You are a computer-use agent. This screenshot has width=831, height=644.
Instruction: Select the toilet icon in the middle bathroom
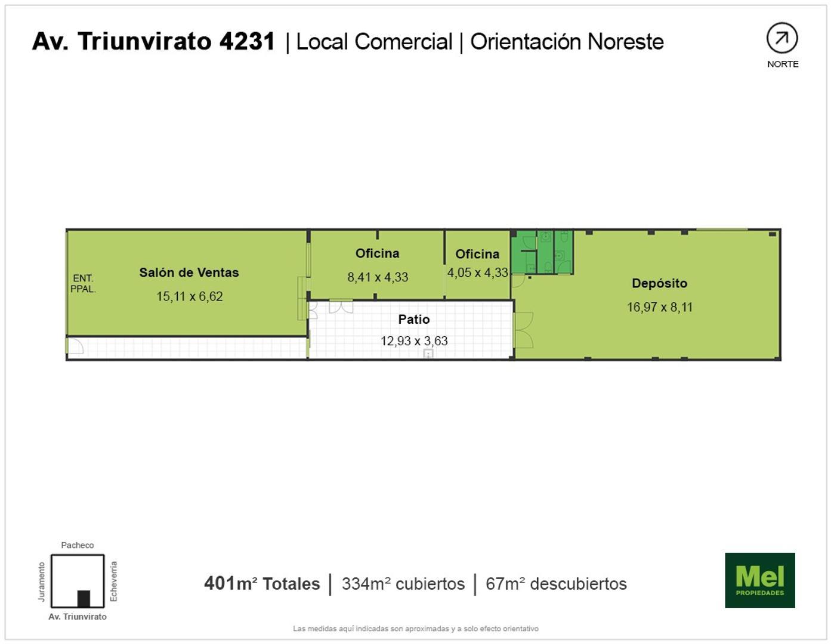548,267
